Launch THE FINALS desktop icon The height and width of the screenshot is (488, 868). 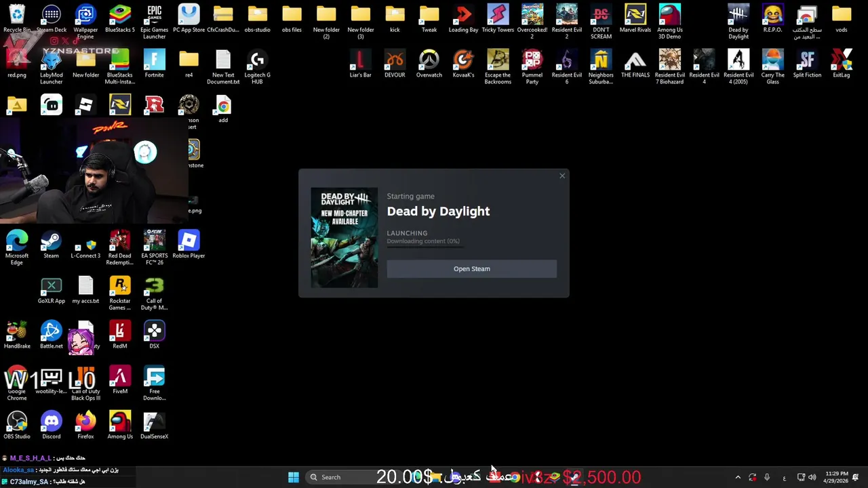pyautogui.click(x=635, y=64)
